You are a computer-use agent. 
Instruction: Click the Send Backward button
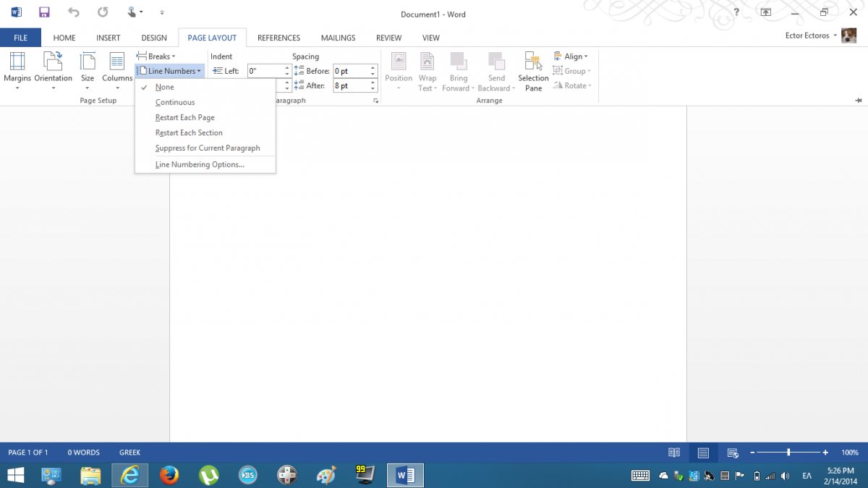click(496, 72)
